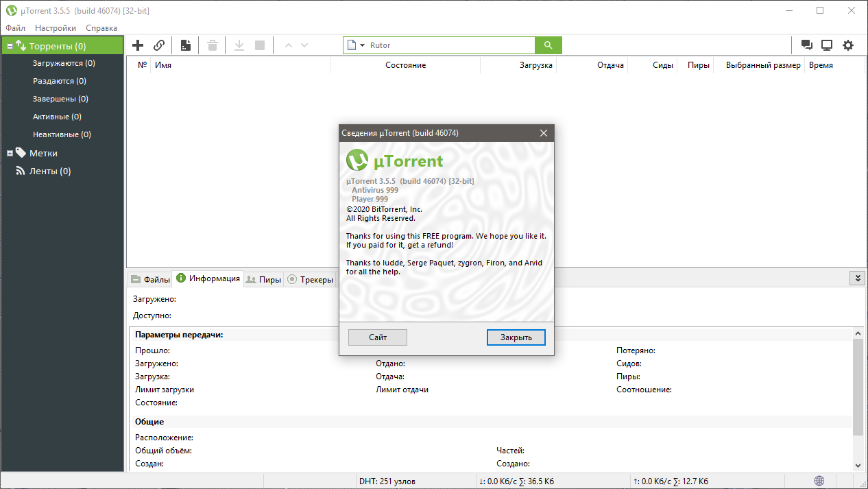868x489 pixels.
Task: Click the Create New Torrent file icon
Action: [185, 45]
